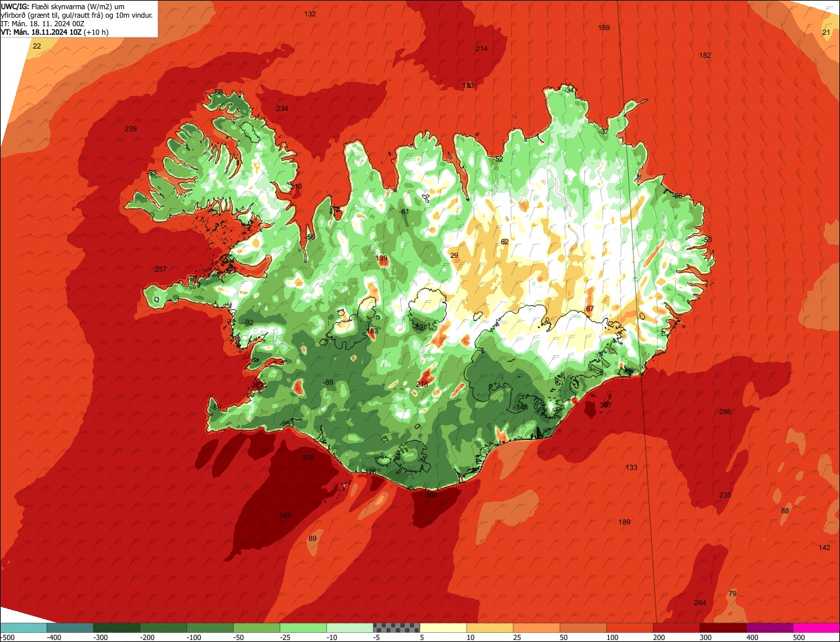Click the value 286 over the southeast sea
This screenshot has width=840, height=642.
(725, 412)
